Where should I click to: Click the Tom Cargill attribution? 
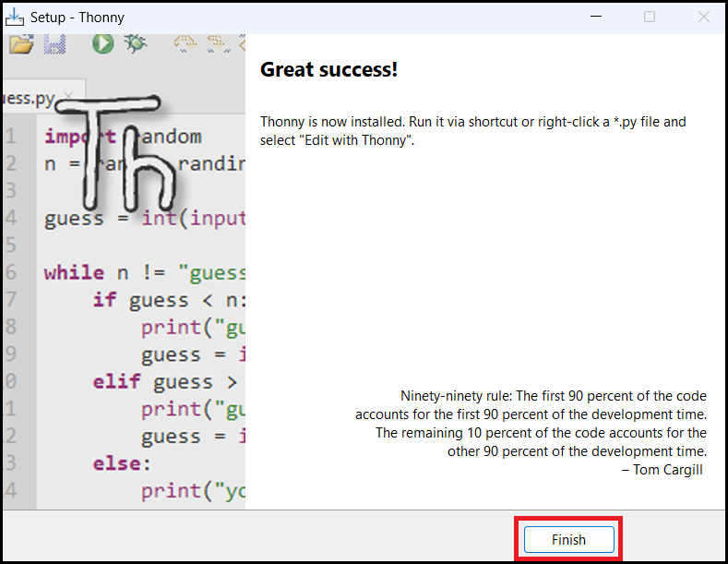[x=662, y=470]
